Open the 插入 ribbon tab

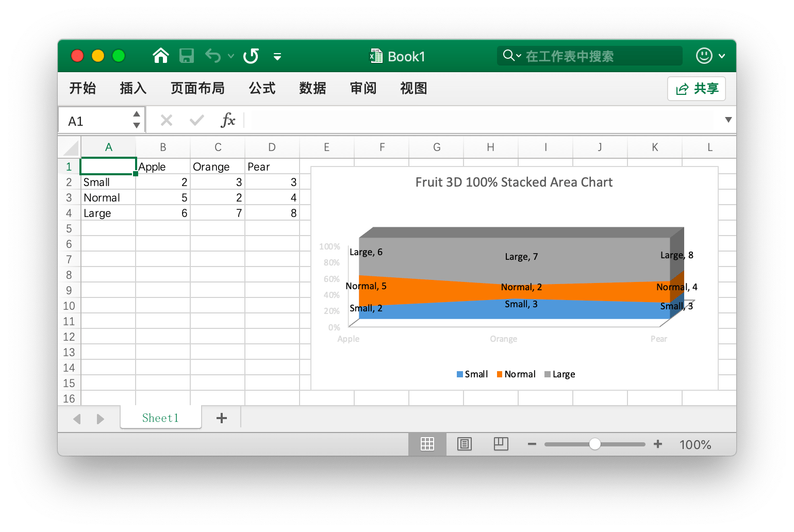[x=133, y=88]
